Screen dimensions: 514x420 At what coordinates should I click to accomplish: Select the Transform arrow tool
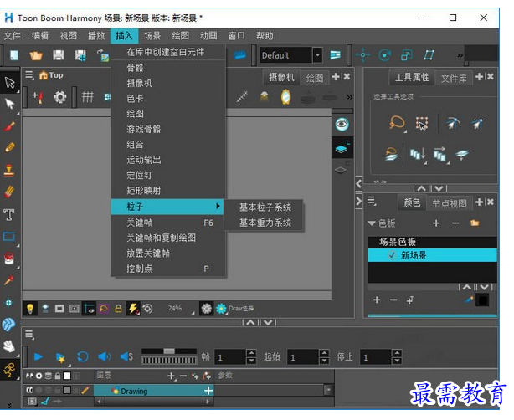(9, 83)
